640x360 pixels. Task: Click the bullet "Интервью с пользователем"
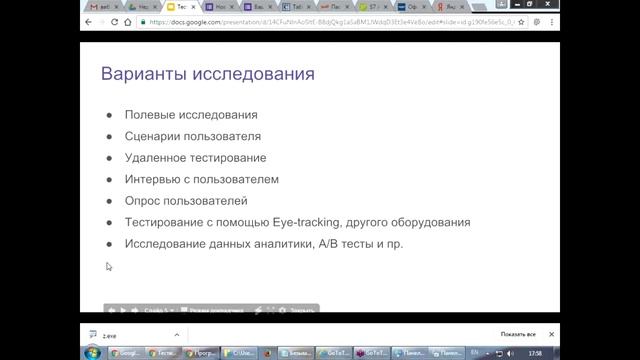point(202,179)
